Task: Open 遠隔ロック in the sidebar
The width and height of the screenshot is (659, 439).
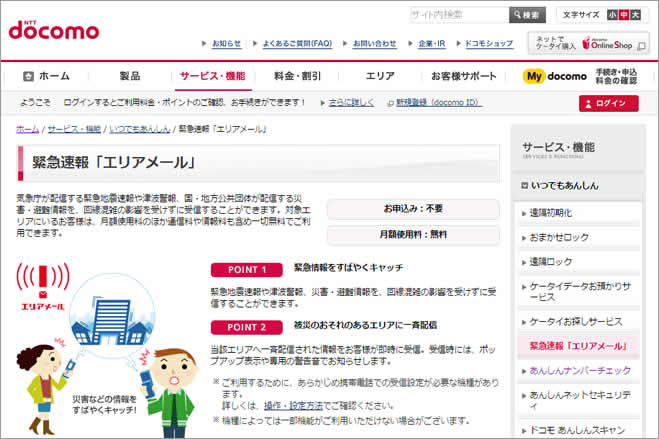Action: coord(551,262)
